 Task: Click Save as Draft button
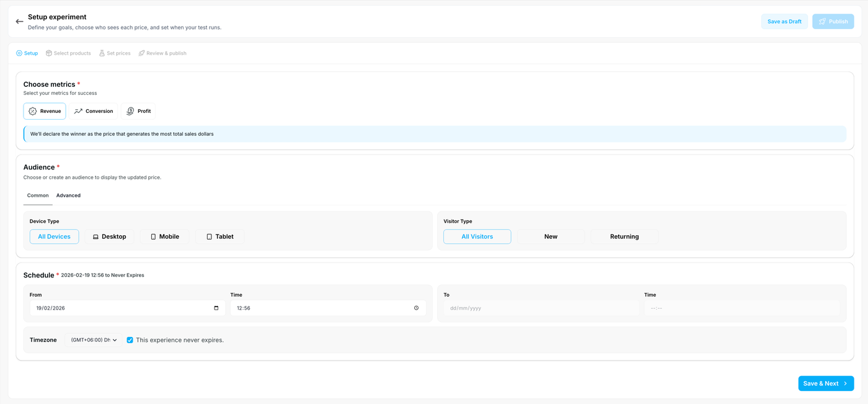click(x=784, y=22)
